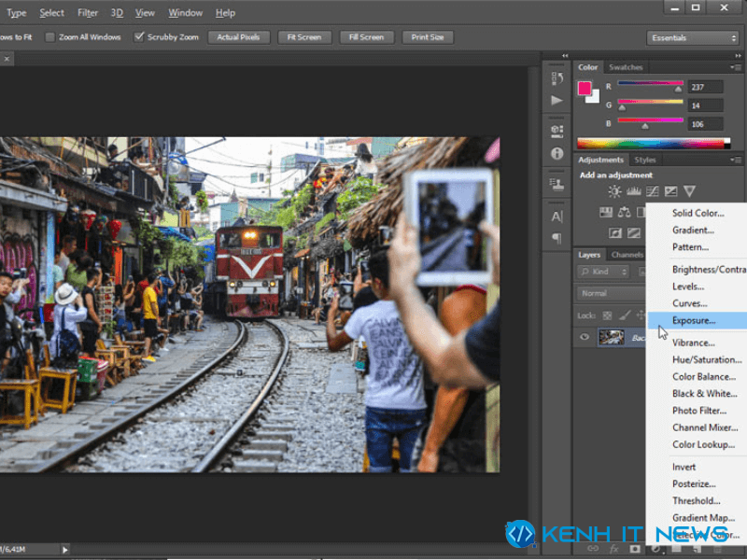747x560 pixels.
Task: Open the Adjustments panel options menu
Action: 736,160
